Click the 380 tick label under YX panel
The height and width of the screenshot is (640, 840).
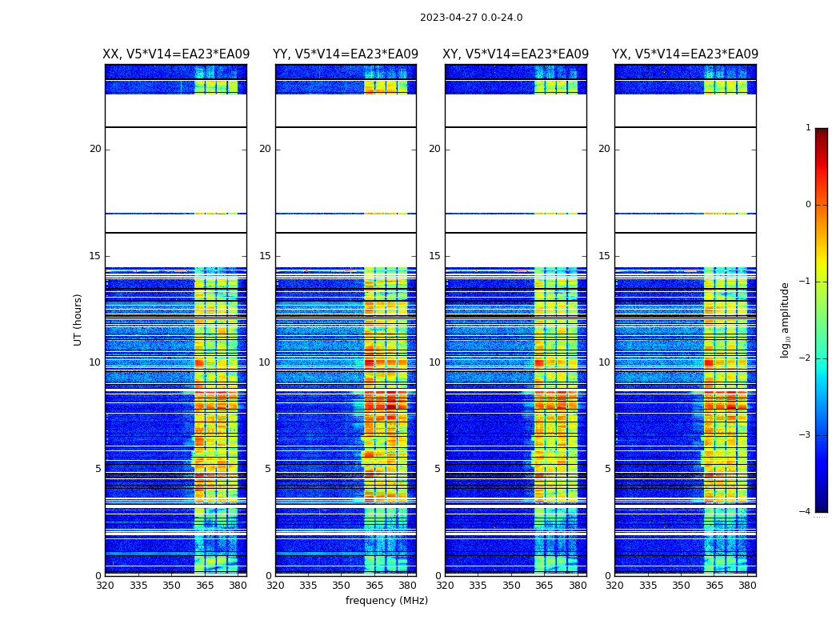click(x=747, y=586)
